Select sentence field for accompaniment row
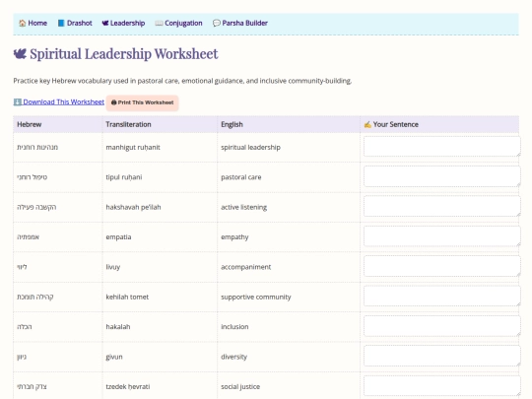 pyautogui.click(x=442, y=266)
